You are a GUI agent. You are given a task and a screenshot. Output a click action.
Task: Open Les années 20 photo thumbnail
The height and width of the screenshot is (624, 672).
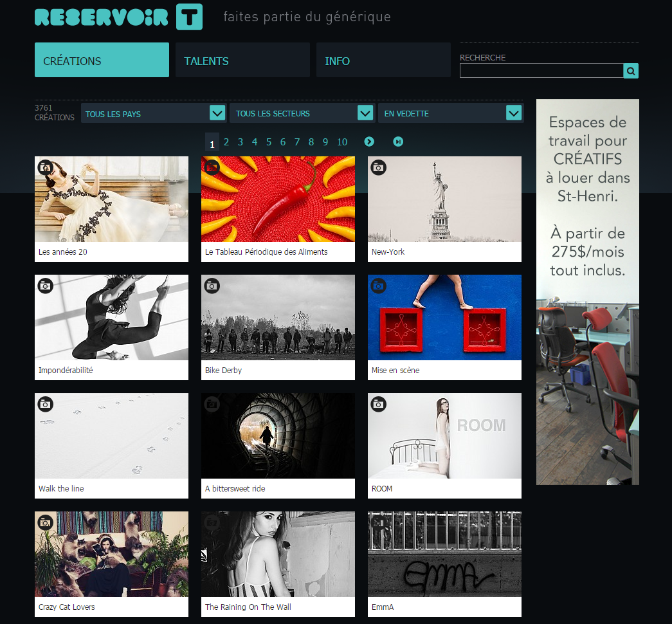coord(111,199)
